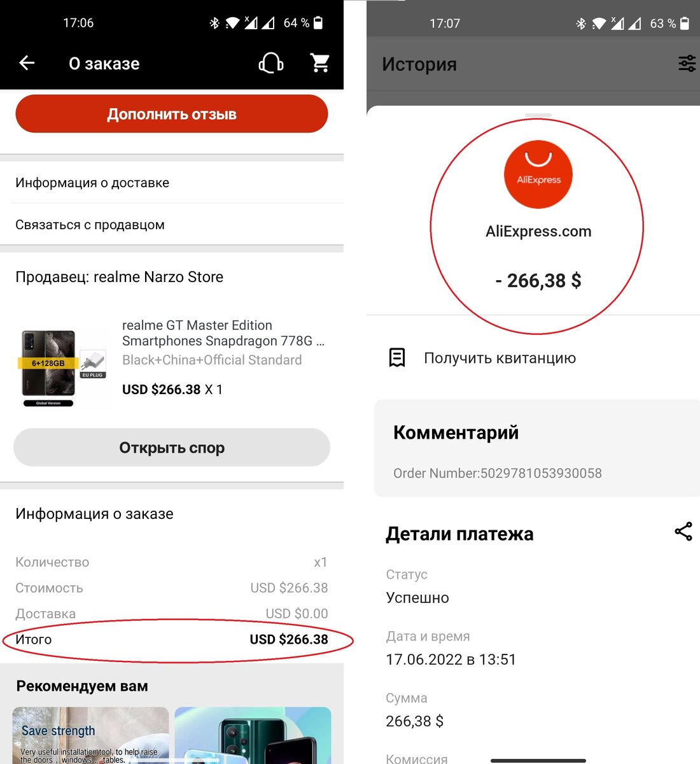Screen dimensions: 700x764
Task: Open the shopping cart icon
Action: tap(320, 63)
